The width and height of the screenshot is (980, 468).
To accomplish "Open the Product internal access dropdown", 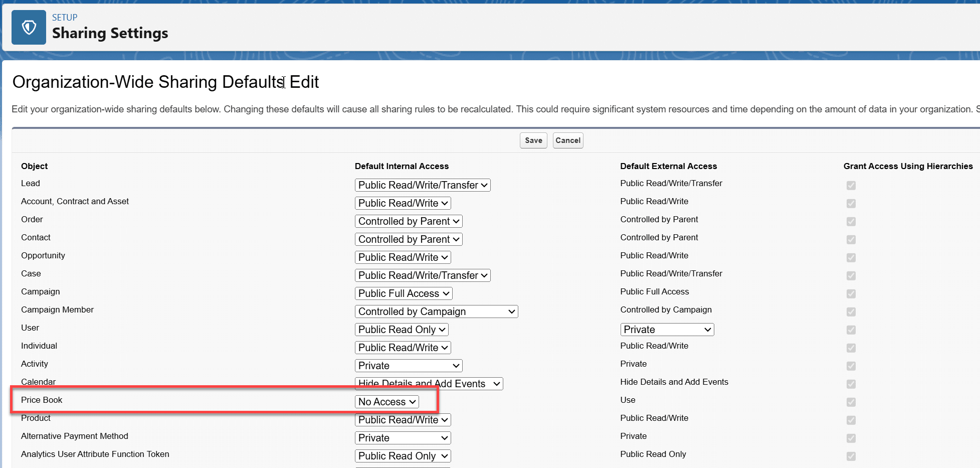I will 403,420.
